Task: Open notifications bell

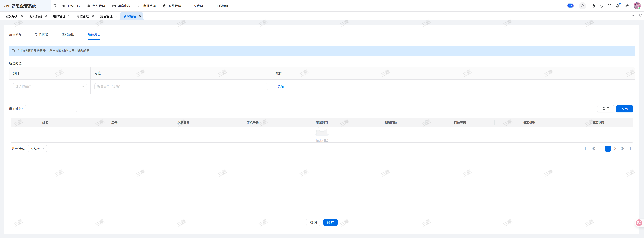Action: (618, 6)
